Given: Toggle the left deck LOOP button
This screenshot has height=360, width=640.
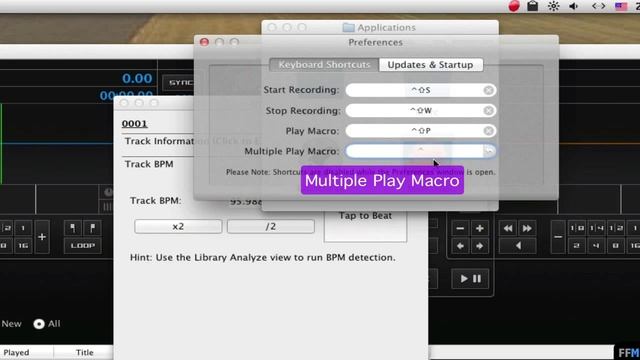Looking at the screenshot, I should (83, 246).
